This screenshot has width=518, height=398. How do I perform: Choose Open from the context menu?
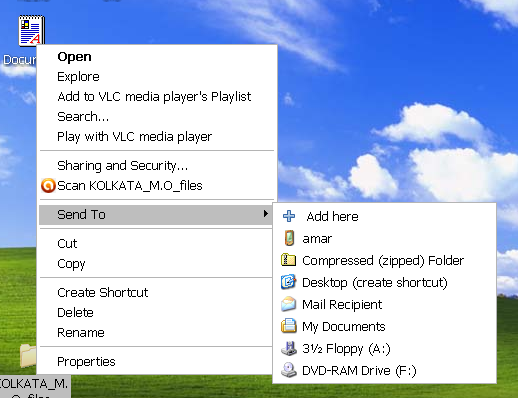point(74,57)
